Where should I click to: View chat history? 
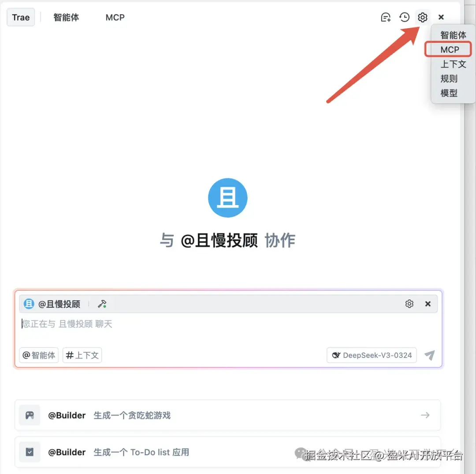point(404,17)
